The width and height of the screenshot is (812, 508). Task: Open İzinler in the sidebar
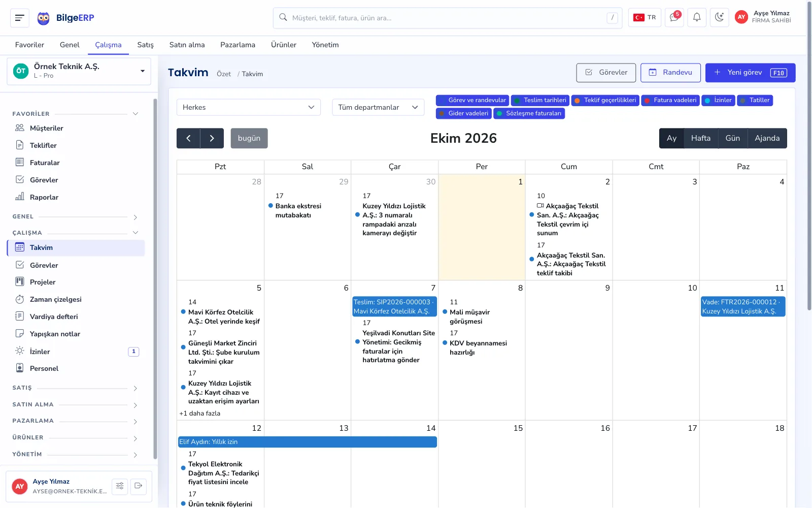point(76,352)
